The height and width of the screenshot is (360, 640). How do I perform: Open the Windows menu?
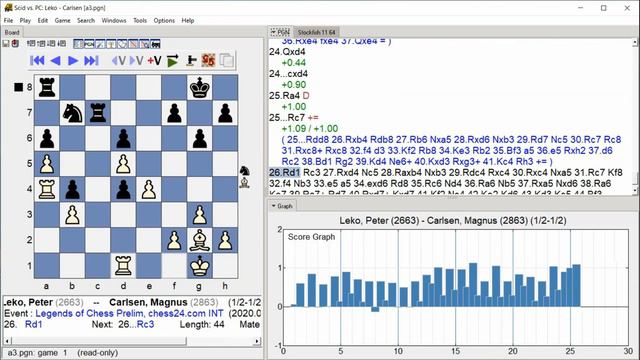114,20
